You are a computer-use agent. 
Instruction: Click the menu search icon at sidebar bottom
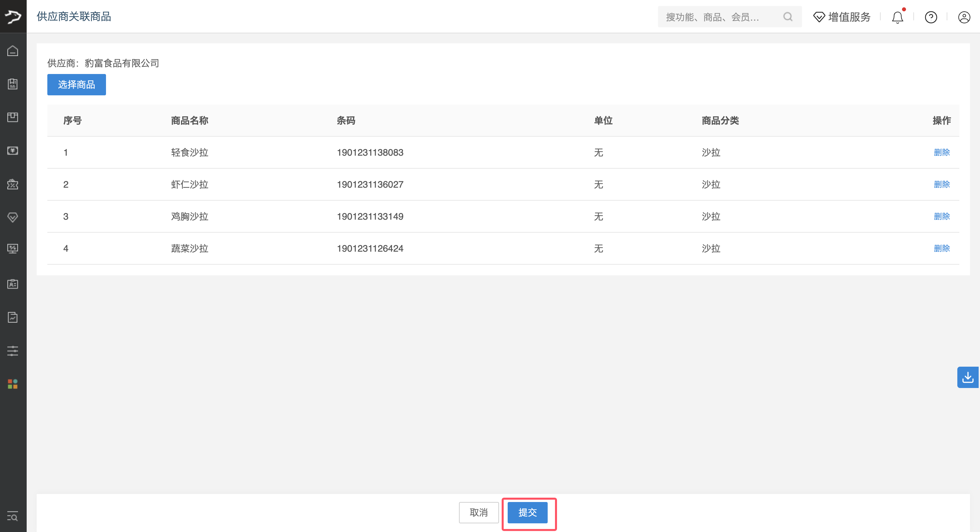pyautogui.click(x=13, y=516)
